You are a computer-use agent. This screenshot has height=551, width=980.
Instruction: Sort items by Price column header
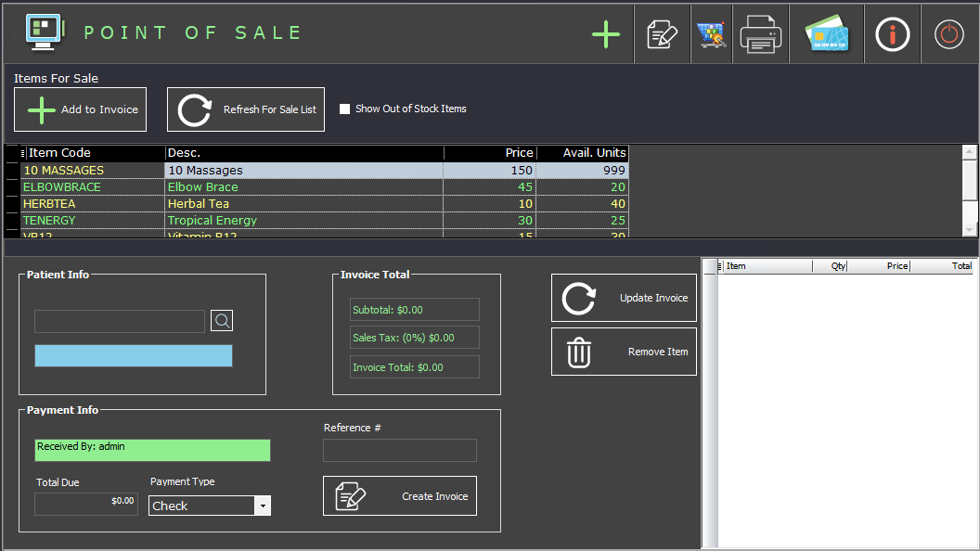point(489,153)
